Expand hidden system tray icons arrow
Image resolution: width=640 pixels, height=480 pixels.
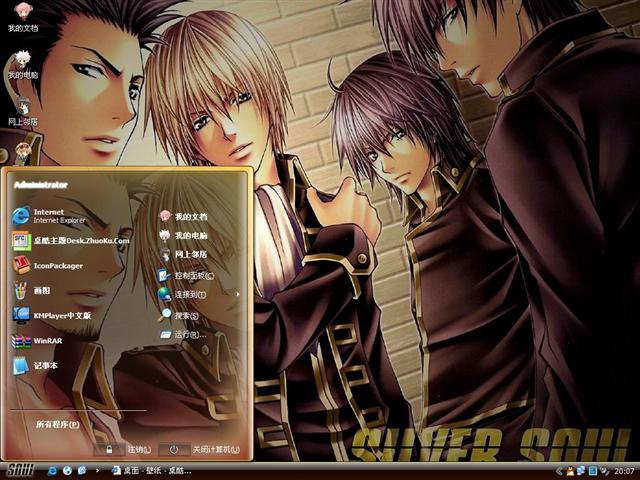(x=559, y=471)
